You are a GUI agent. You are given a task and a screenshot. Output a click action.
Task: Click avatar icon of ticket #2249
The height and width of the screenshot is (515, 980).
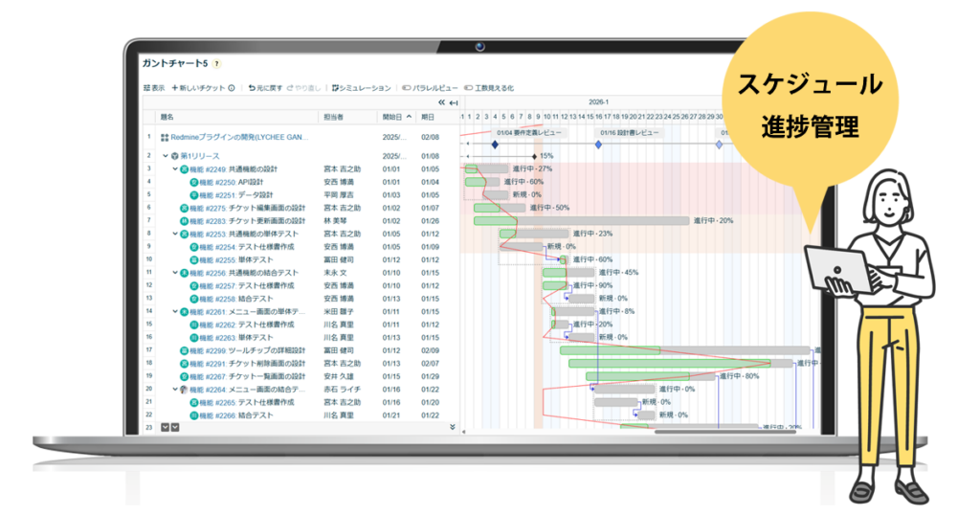[185, 169]
